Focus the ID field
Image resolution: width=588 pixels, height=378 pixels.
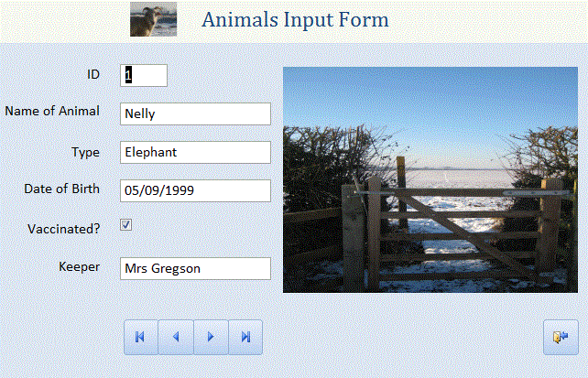coord(144,75)
